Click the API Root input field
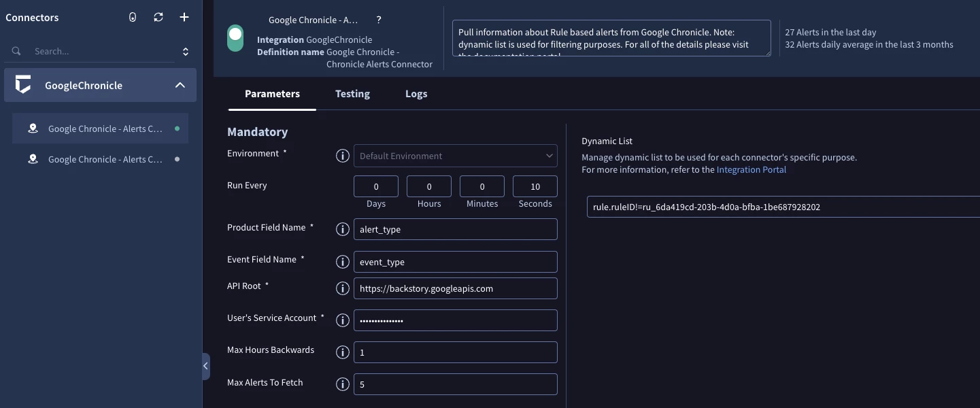This screenshot has width=980, height=408. pyautogui.click(x=456, y=288)
